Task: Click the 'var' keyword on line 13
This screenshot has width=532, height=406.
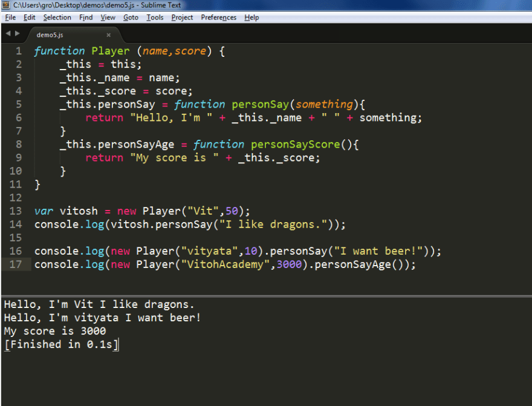Action: (x=44, y=211)
